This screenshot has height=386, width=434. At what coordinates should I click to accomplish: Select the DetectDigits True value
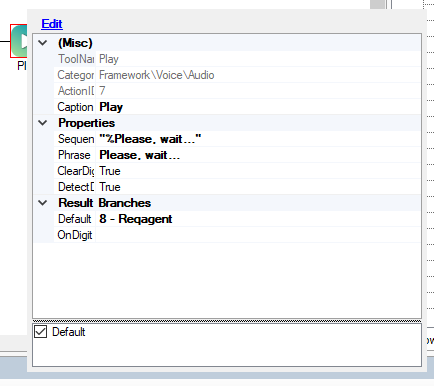pyautogui.click(x=258, y=187)
